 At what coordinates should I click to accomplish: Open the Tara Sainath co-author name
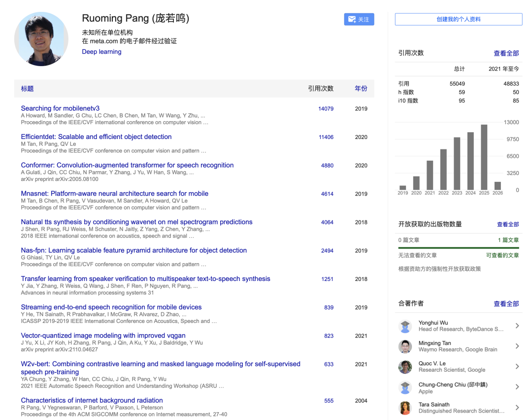coord(434,404)
